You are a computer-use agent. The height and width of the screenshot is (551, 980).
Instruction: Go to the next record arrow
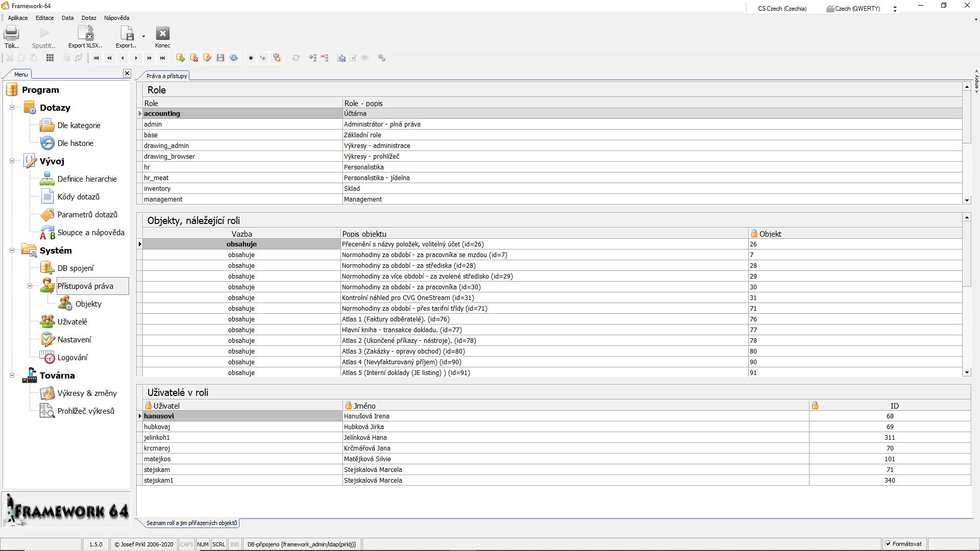click(x=136, y=58)
